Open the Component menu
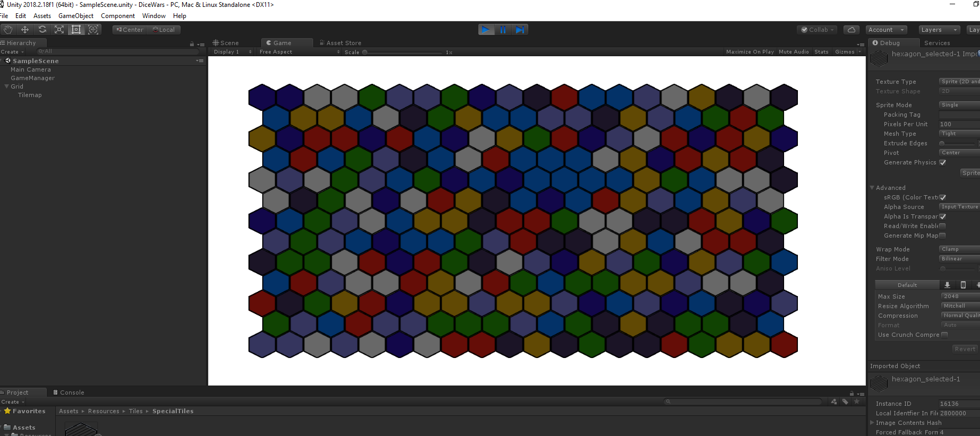This screenshot has height=436, width=980. click(x=118, y=16)
